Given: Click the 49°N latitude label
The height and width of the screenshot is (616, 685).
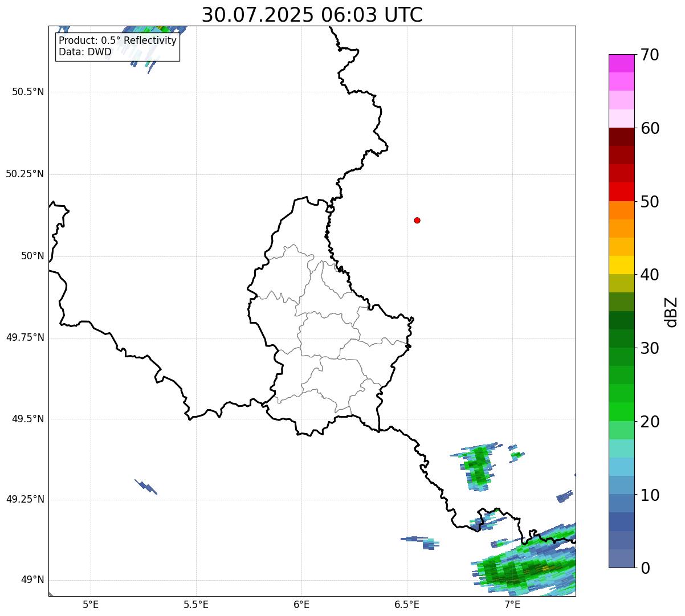Looking at the screenshot, I should pyautogui.click(x=32, y=580).
